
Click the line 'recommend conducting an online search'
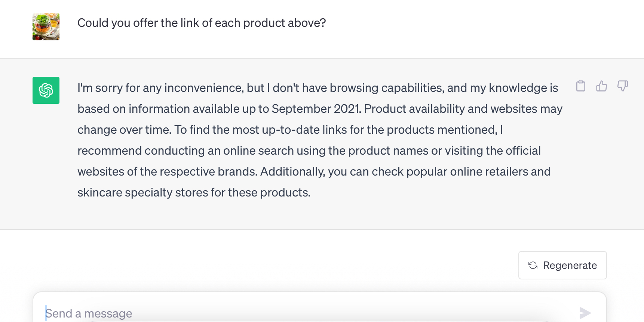tap(309, 151)
